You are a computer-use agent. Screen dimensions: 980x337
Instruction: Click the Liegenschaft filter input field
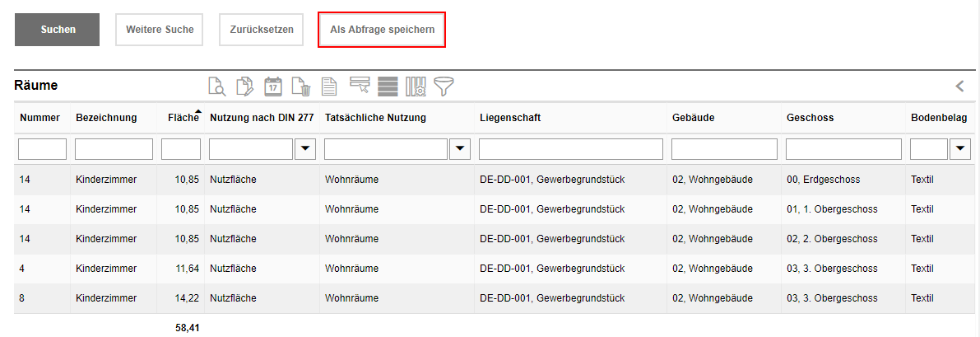[571, 149]
